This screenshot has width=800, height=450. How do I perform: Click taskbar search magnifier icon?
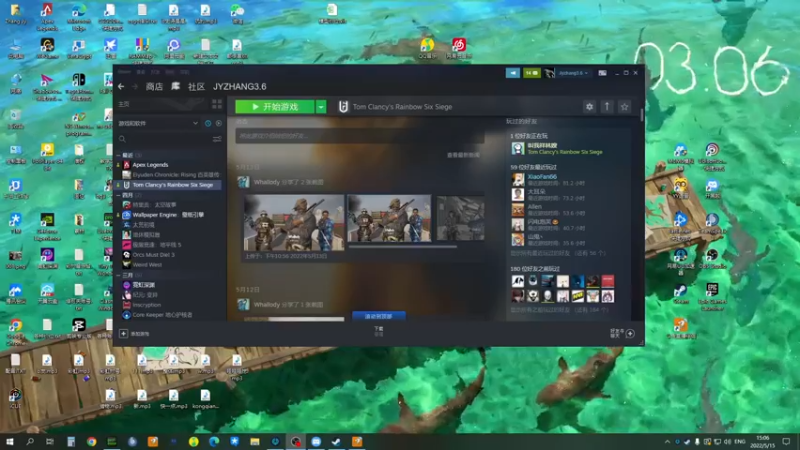click(30, 441)
